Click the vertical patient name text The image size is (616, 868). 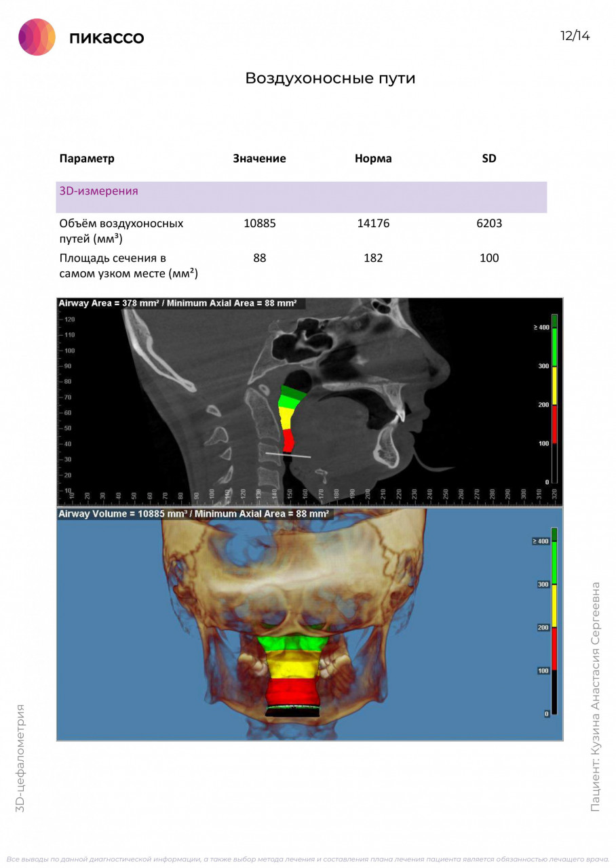[595, 696]
